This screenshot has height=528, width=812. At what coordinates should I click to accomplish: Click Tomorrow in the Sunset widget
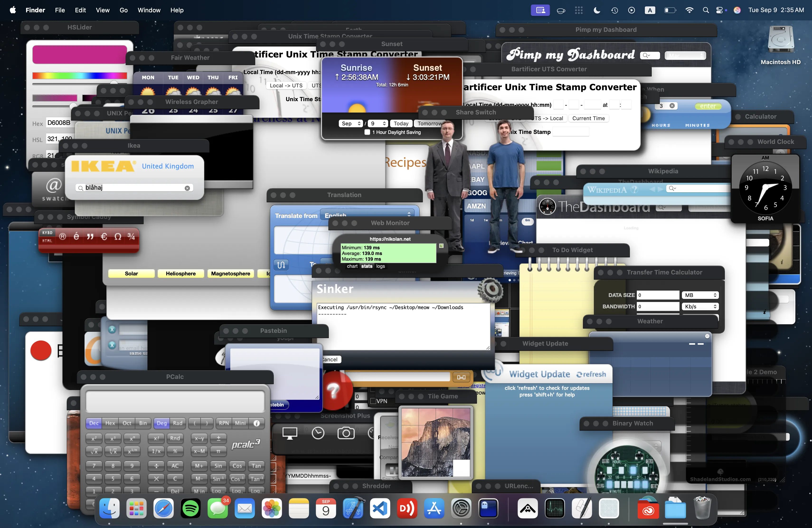click(429, 123)
